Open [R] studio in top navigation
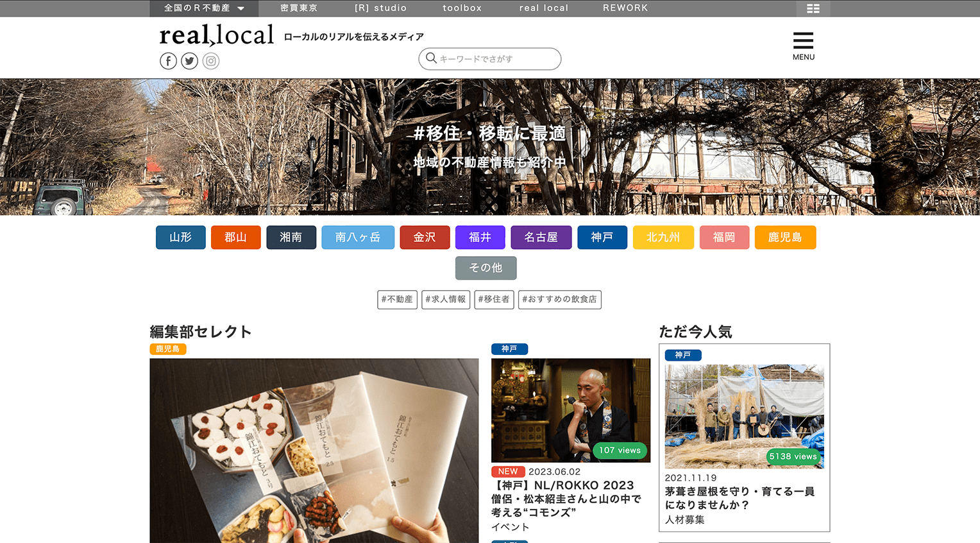 (381, 8)
